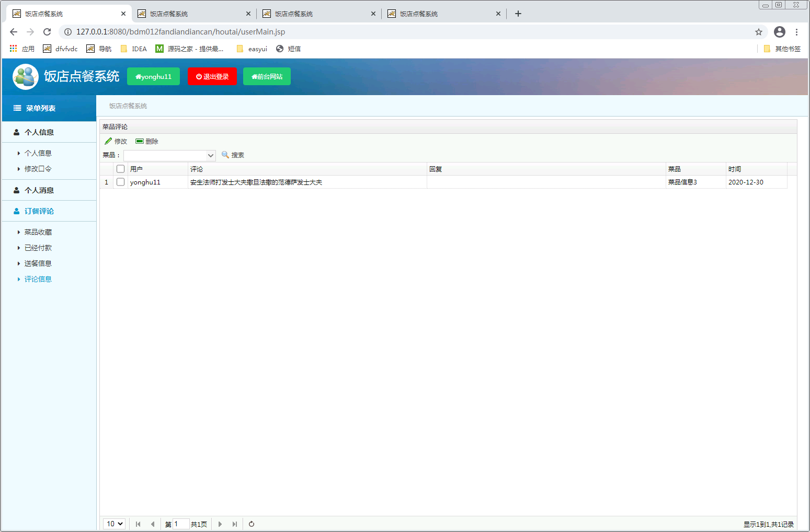Sort by the 评论 column header
The height and width of the screenshot is (532, 810).
[x=307, y=169]
